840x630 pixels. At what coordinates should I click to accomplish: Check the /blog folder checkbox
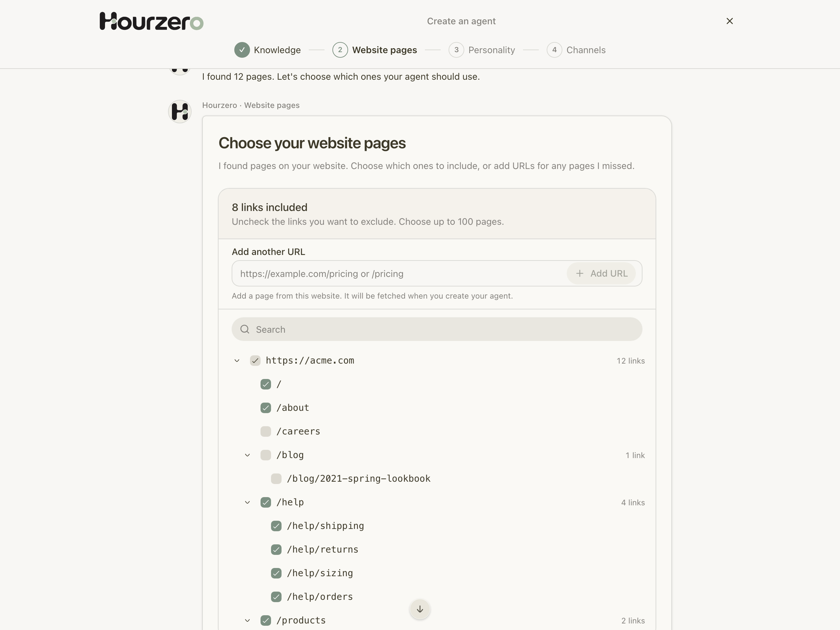(266, 455)
